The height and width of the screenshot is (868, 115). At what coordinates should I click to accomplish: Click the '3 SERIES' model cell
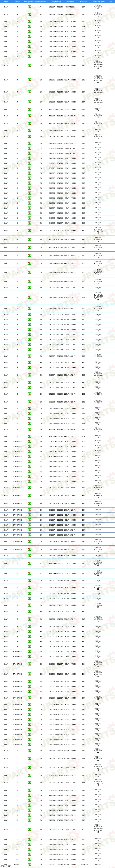(x=17, y=865)
